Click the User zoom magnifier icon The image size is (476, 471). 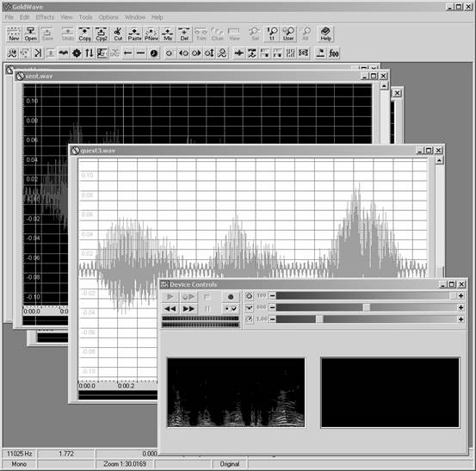pyautogui.click(x=288, y=34)
